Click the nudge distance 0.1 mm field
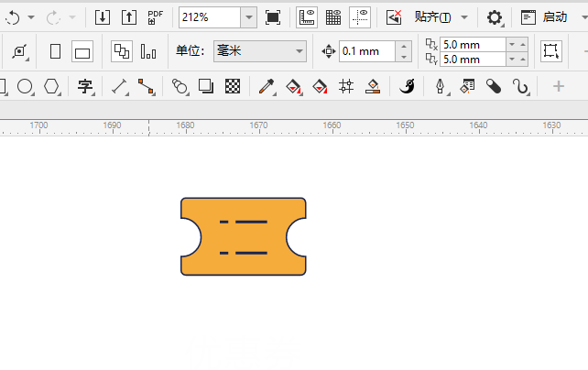Screen dimensions: 588x370 [367, 51]
